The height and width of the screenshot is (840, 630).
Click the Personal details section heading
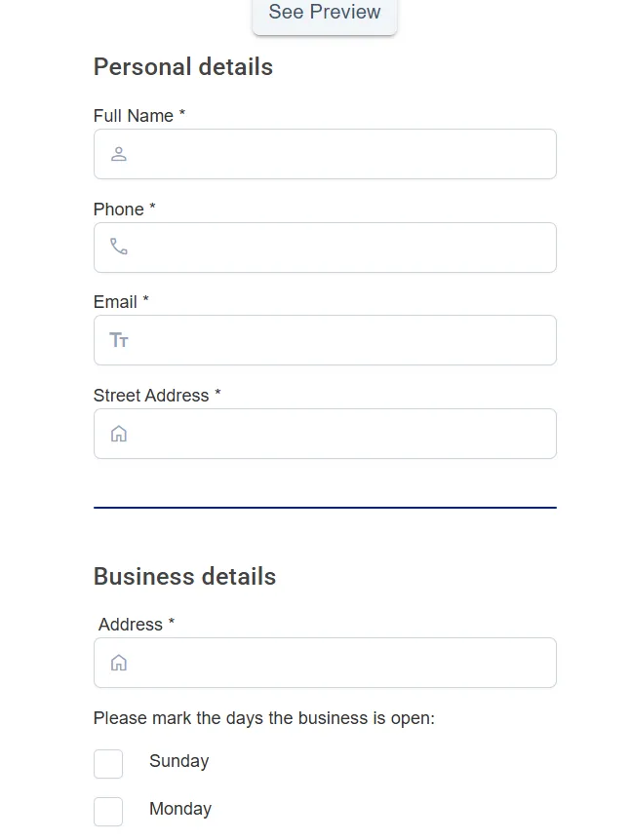click(182, 66)
